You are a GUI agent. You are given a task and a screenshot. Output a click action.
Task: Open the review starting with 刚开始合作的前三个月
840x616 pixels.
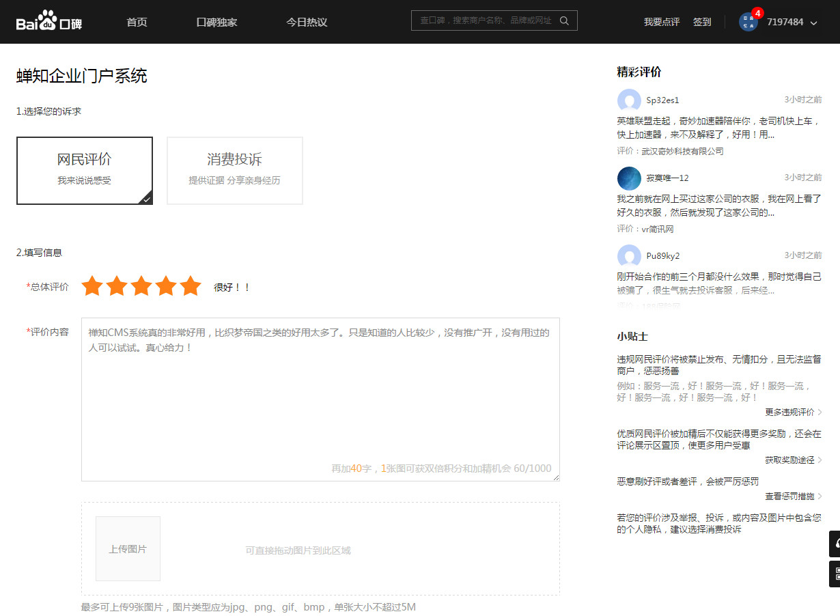pos(719,283)
